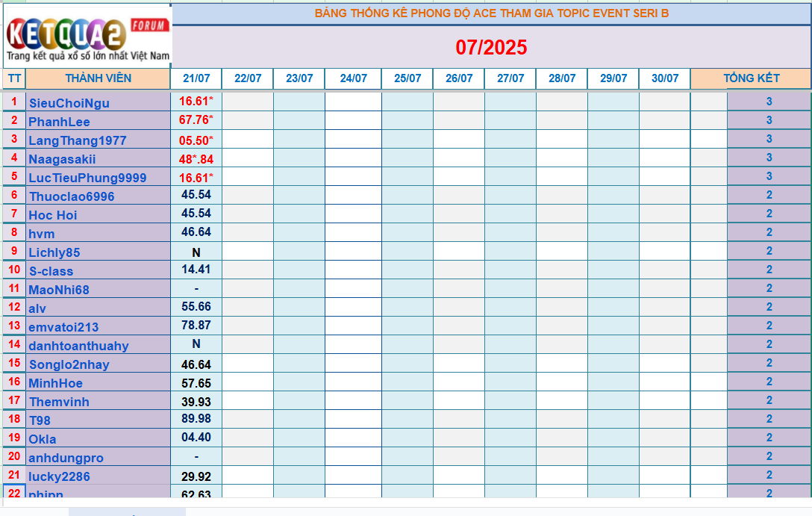Click Okla's total score 2
This screenshot has width=812, height=516.
pyautogui.click(x=769, y=438)
